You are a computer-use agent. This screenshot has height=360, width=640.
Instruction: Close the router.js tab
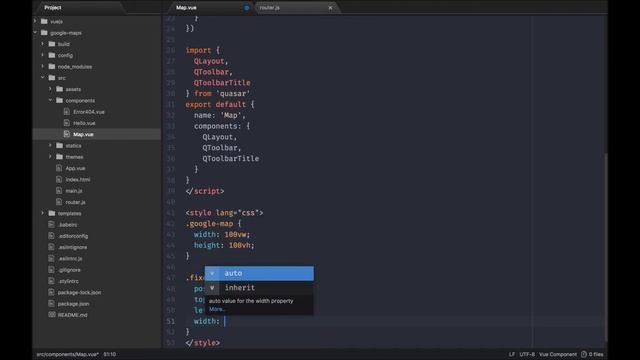point(330,8)
